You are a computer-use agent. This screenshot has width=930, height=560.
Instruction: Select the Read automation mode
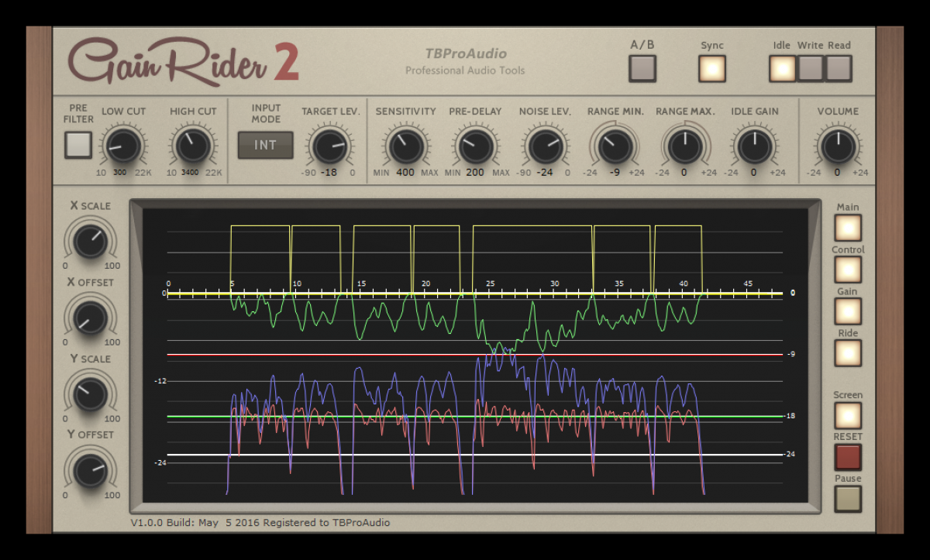point(838,68)
